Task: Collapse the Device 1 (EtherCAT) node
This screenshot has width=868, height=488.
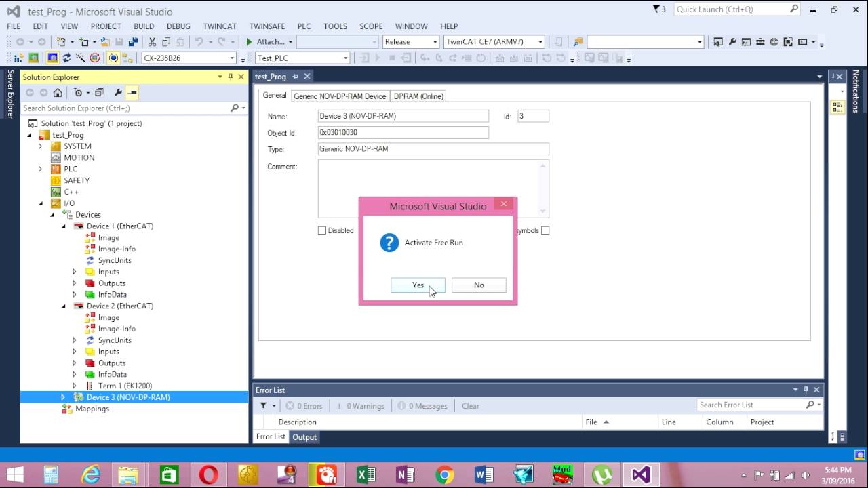Action: tap(64, 226)
